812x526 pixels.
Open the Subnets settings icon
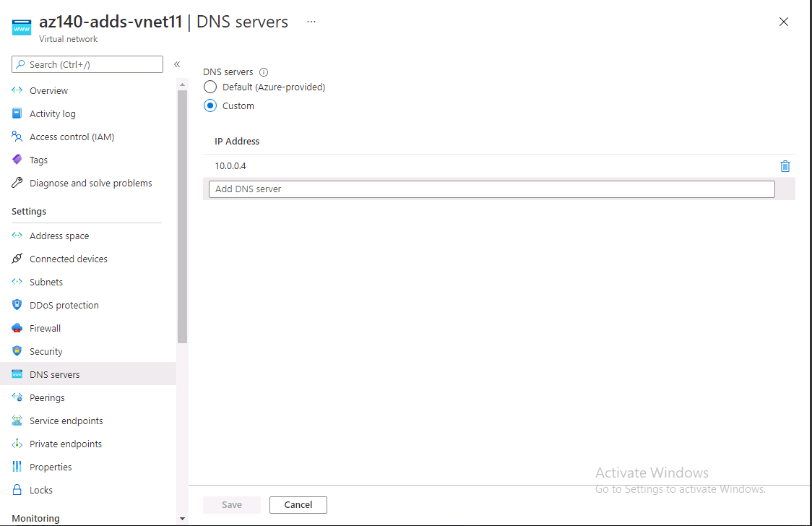pos(17,282)
